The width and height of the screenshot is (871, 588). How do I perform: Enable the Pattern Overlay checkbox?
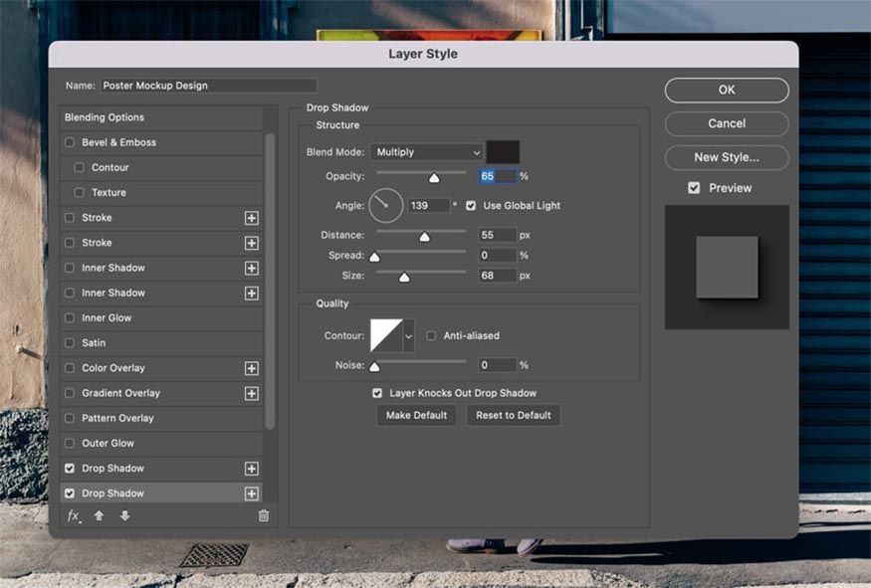[x=70, y=418]
